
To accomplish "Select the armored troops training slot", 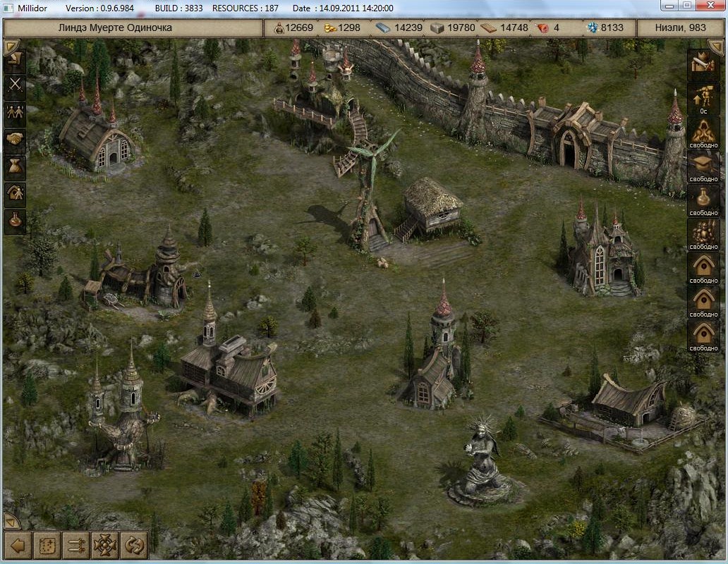I will pyautogui.click(x=703, y=234).
